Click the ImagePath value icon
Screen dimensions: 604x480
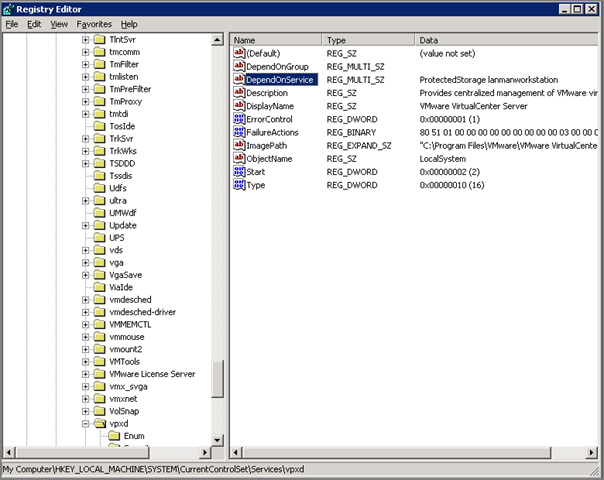click(x=239, y=145)
